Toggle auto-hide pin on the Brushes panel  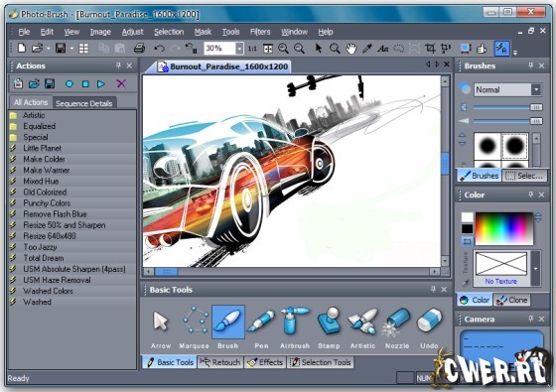[531, 65]
